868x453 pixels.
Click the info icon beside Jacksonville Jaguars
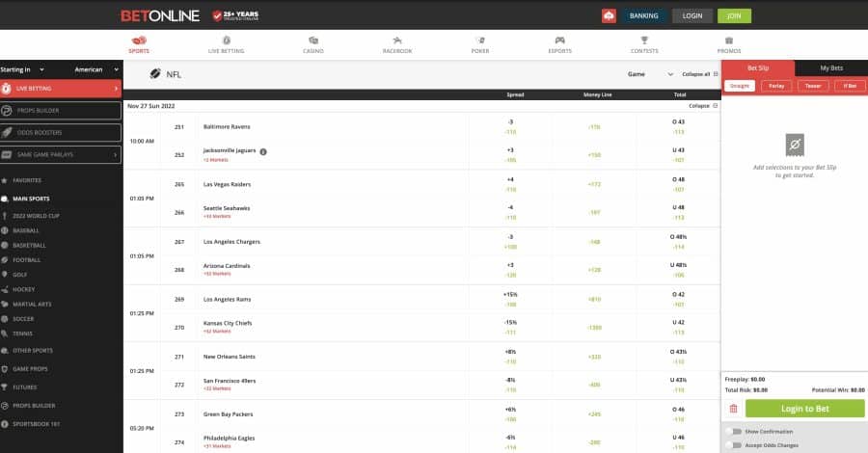[263, 151]
